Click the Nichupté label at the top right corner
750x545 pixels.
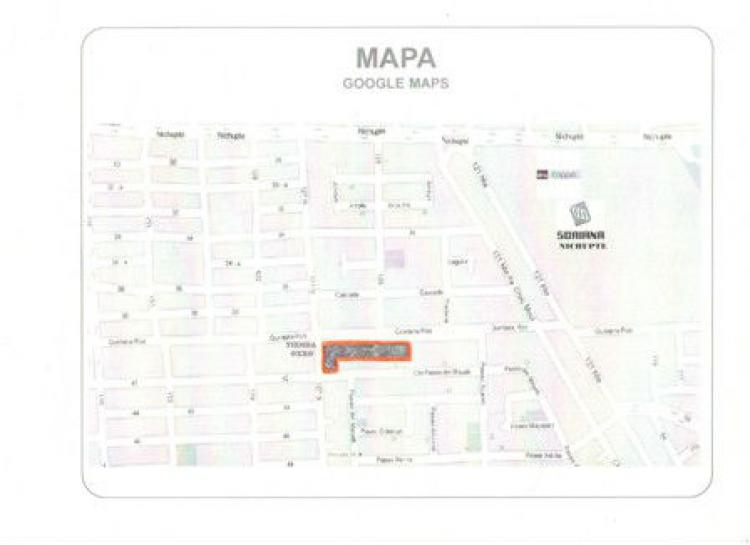pyautogui.click(x=657, y=137)
